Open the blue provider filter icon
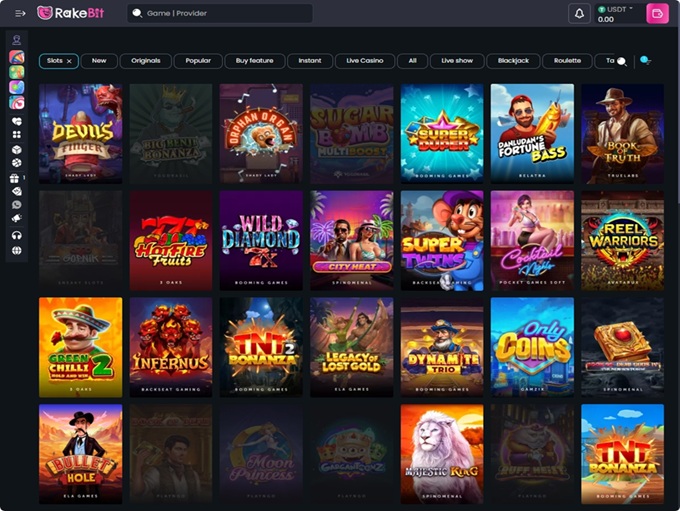The image size is (680, 511). (645, 61)
